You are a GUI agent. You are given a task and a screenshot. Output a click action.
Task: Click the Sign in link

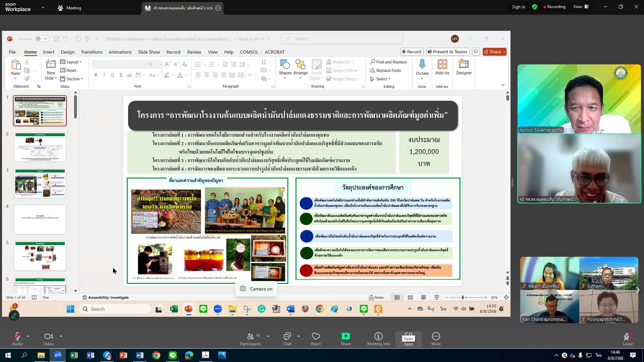point(518,7)
